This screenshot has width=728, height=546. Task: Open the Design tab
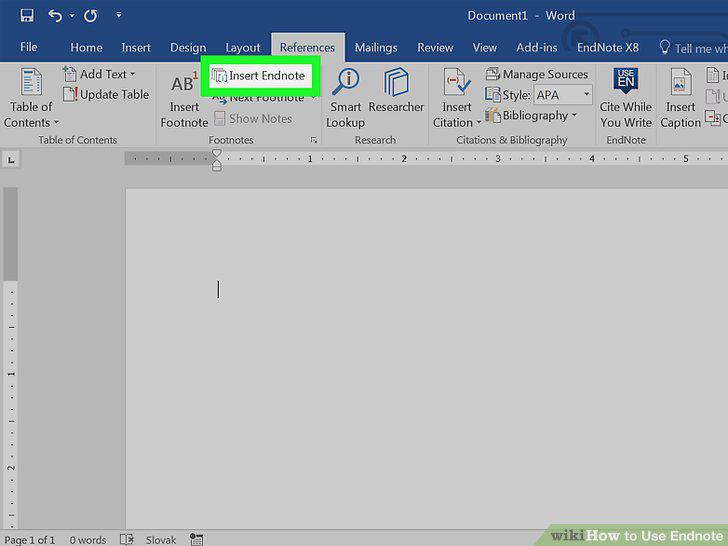pos(188,48)
